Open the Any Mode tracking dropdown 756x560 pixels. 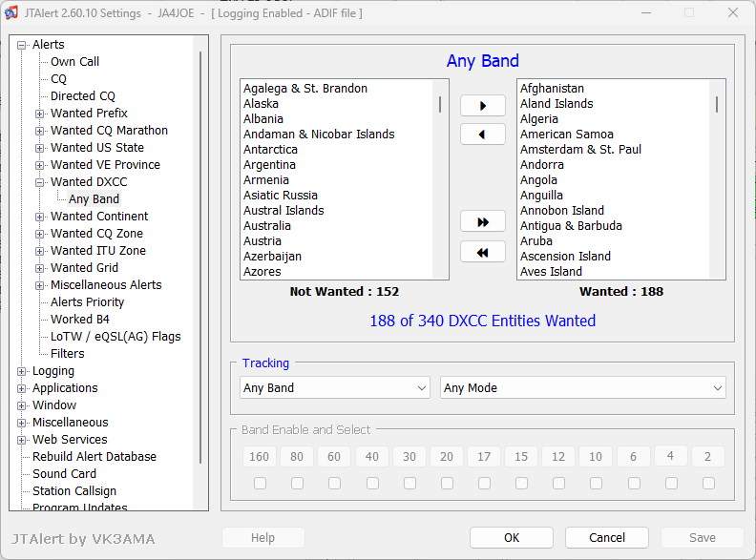click(583, 388)
